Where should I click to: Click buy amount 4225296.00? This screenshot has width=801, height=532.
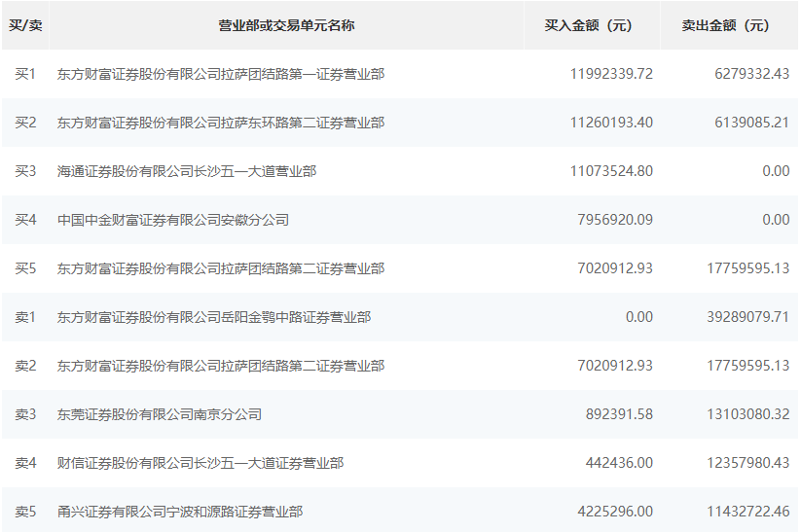[615, 512]
